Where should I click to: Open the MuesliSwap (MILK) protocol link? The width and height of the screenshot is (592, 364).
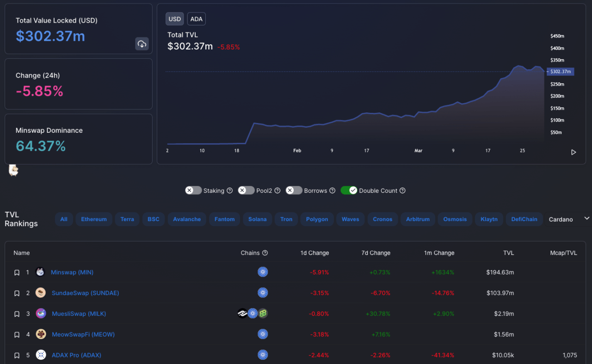[79, 314]
